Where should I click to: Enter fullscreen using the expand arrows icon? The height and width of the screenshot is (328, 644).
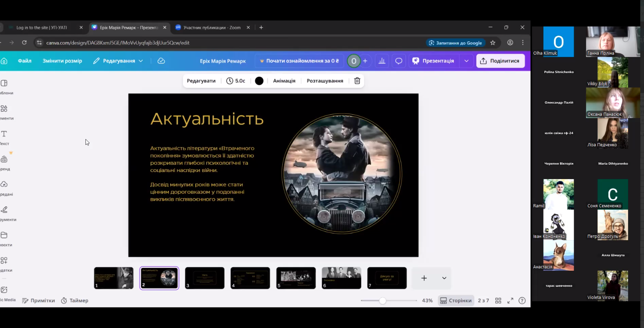coord(510,301)
